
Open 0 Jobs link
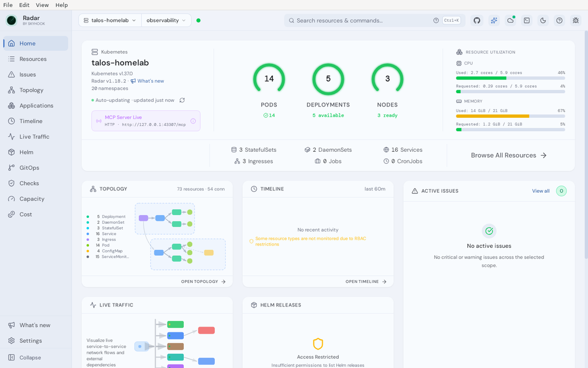pos(328,161)
